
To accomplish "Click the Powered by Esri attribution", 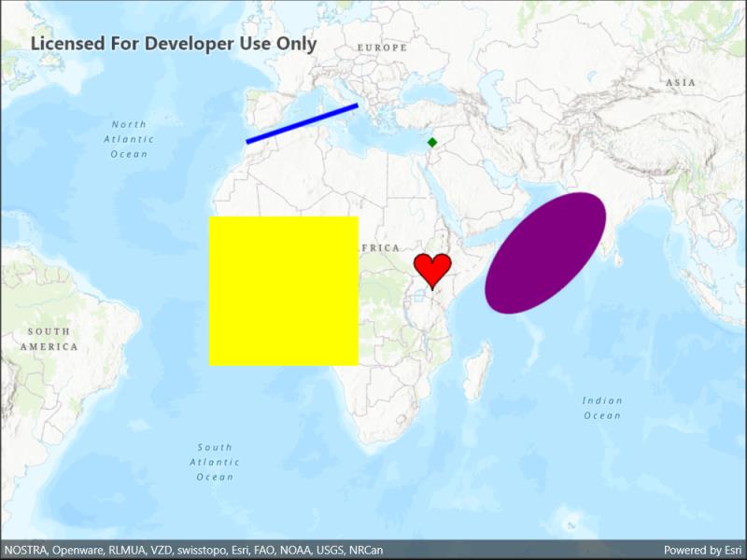I will 702,550.
